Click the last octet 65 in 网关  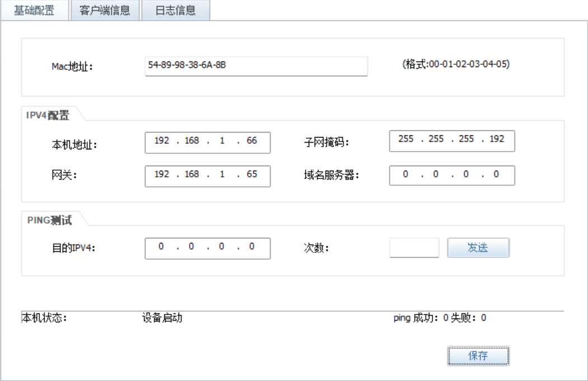[251, 174]
